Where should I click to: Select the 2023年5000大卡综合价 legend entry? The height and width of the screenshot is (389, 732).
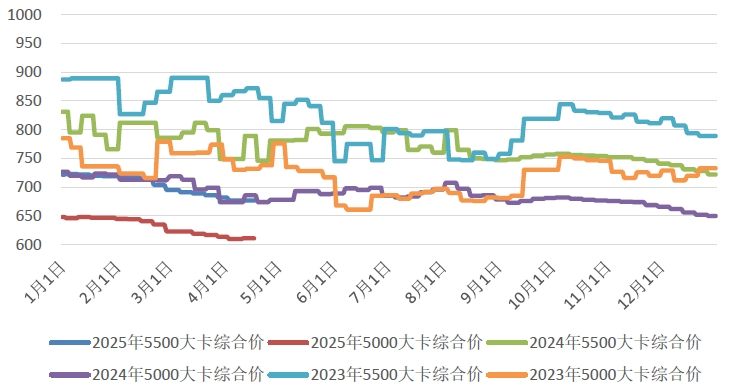[594, 374]
